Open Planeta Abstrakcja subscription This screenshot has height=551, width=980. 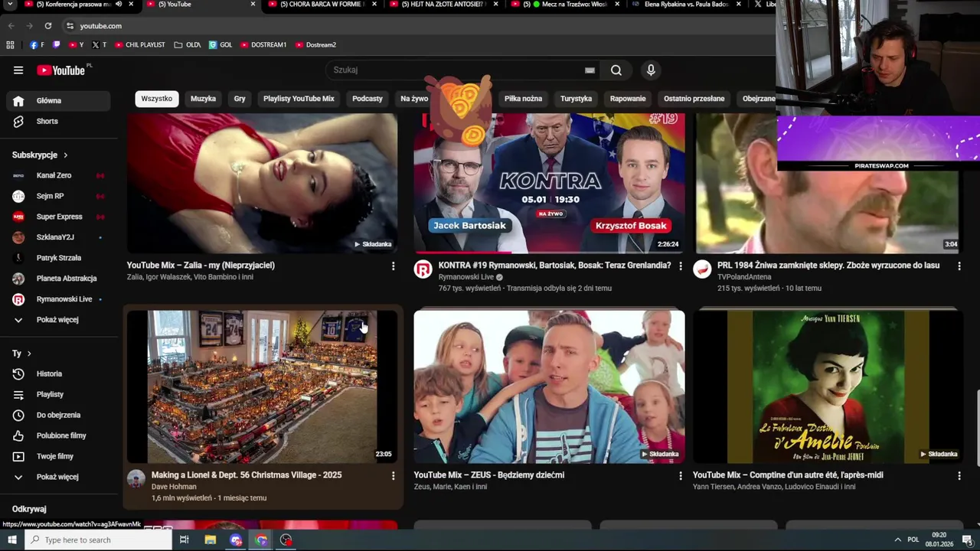pos(58,279)
